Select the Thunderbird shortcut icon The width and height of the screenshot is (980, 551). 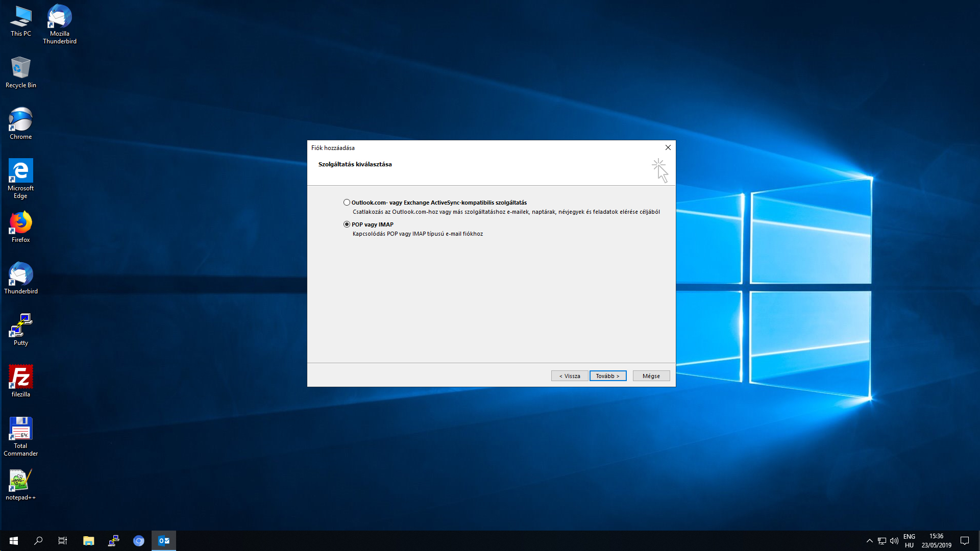[21, 278]
